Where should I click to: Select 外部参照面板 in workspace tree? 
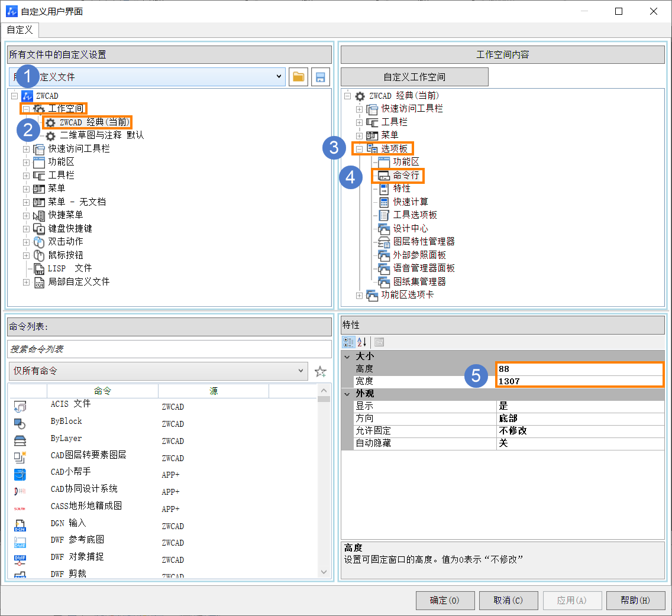[419, 255]
